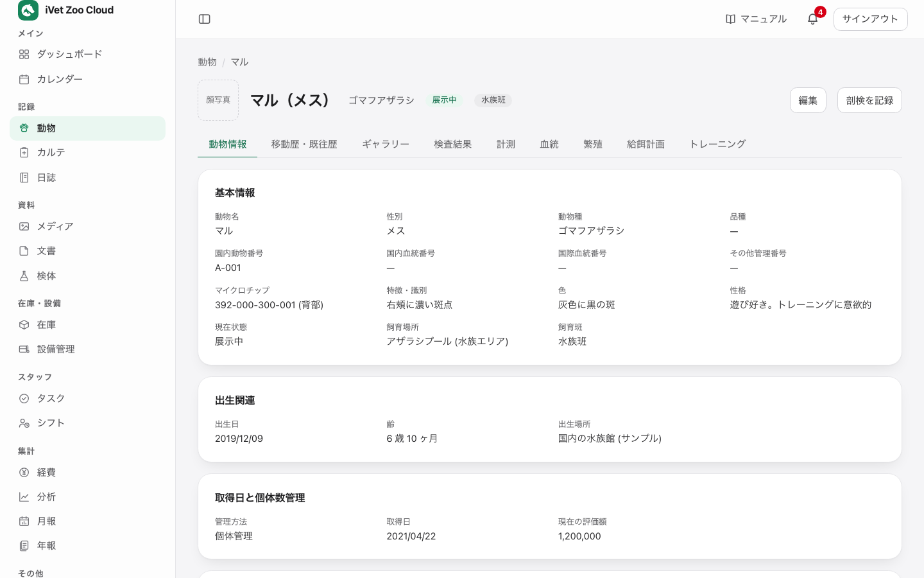
Task: Open the メディア image icon
Action: click(24, 227)
